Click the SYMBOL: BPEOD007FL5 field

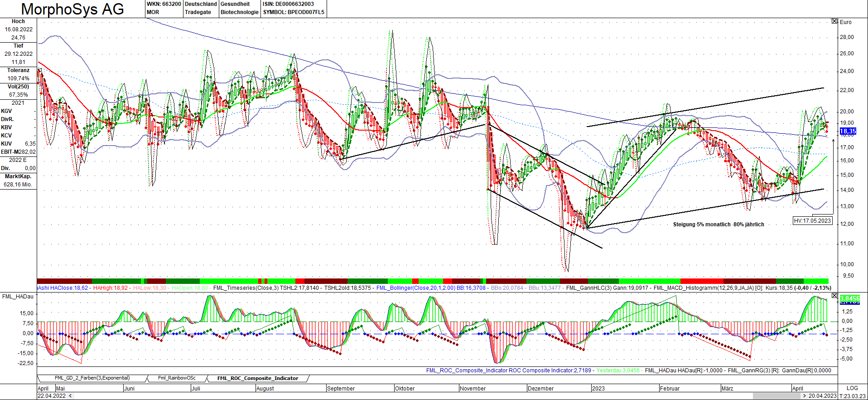(294, 12)
